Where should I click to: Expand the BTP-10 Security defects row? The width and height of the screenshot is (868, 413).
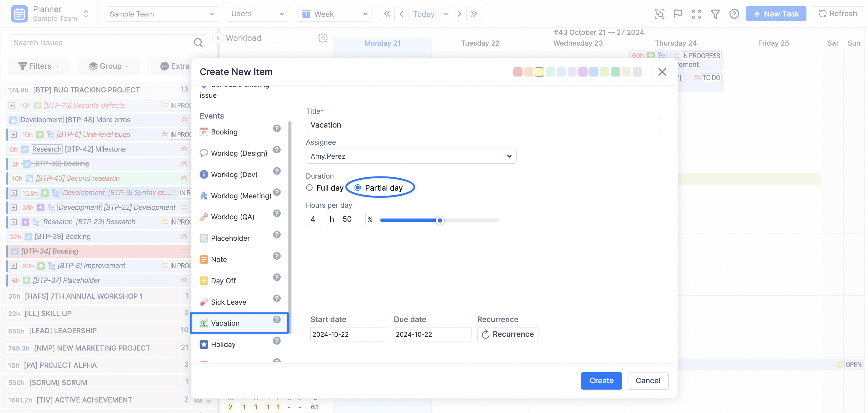coord(11,105)
